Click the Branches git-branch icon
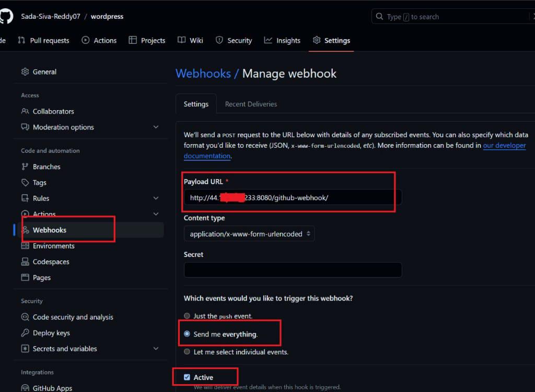 coord(25,167)
